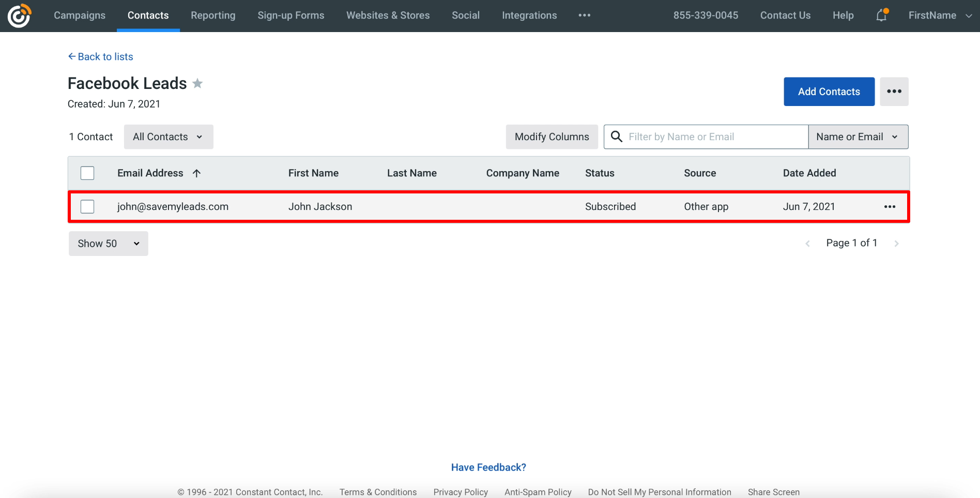Tick checkbox for john@savemyleads.com row
The image size is (980, 498).
coord(87,207)
